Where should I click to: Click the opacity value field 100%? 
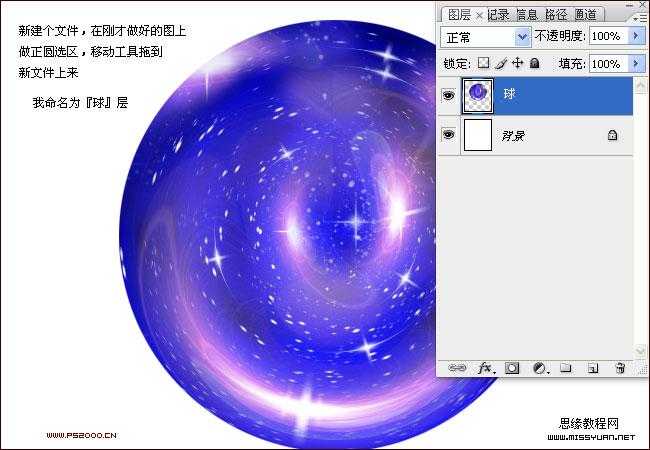pyautogui.click(x=609, y=36)
